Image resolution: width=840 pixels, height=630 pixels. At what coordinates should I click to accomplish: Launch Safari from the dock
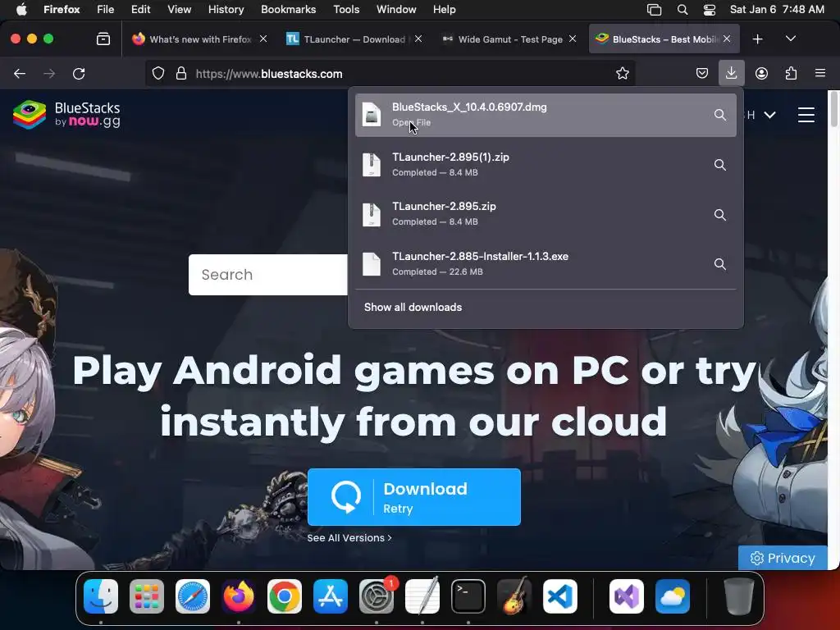click(193, 596)
